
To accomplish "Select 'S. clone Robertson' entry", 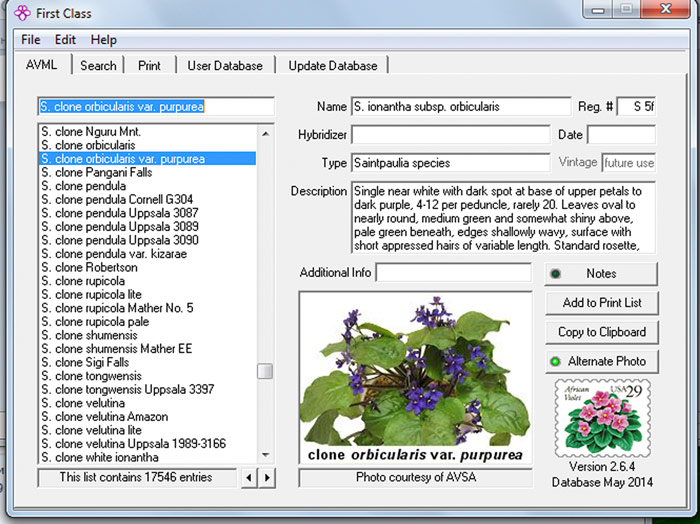I will [147, 267].
